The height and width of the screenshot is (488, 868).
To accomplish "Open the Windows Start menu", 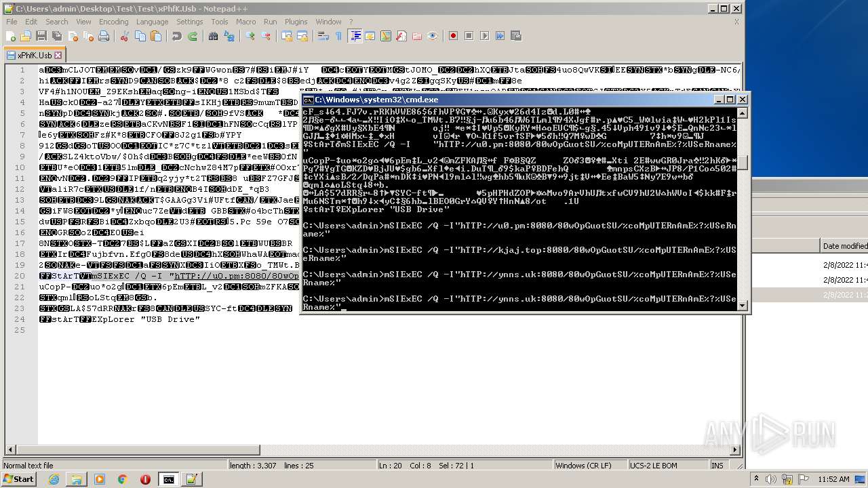I will pos(19,479).
